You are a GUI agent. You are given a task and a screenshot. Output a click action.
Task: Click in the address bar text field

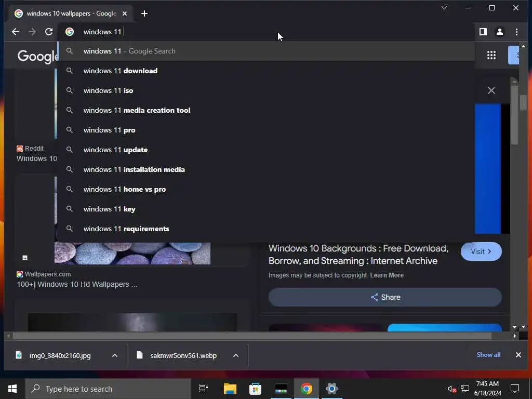tap(264, 32)
